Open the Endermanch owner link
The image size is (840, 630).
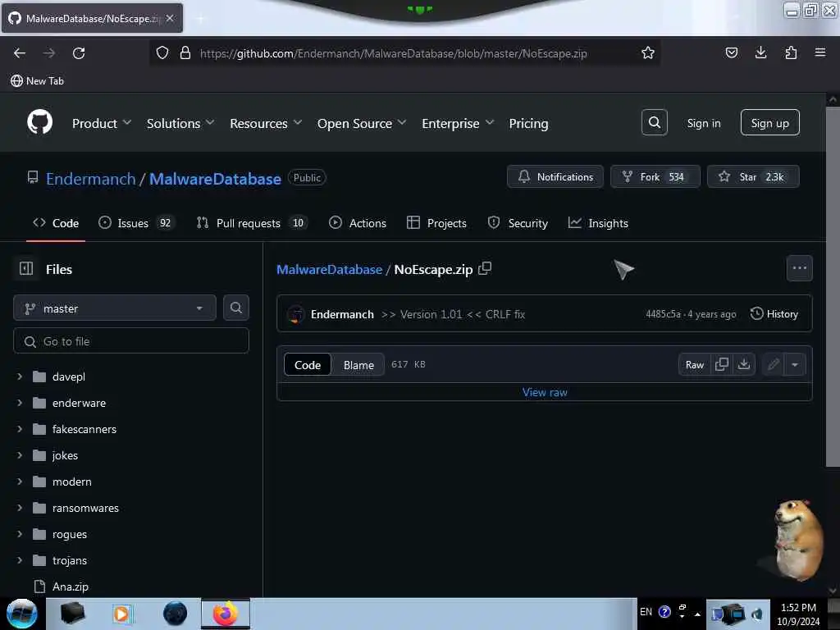coord(90,178)
